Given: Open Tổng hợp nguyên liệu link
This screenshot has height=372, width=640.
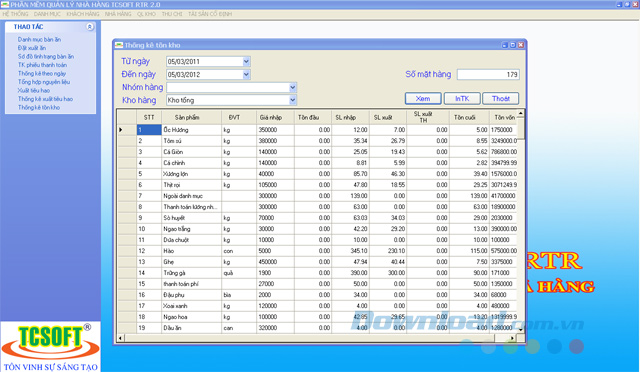Looking at the screenshot, I should [x=44, y=82].
